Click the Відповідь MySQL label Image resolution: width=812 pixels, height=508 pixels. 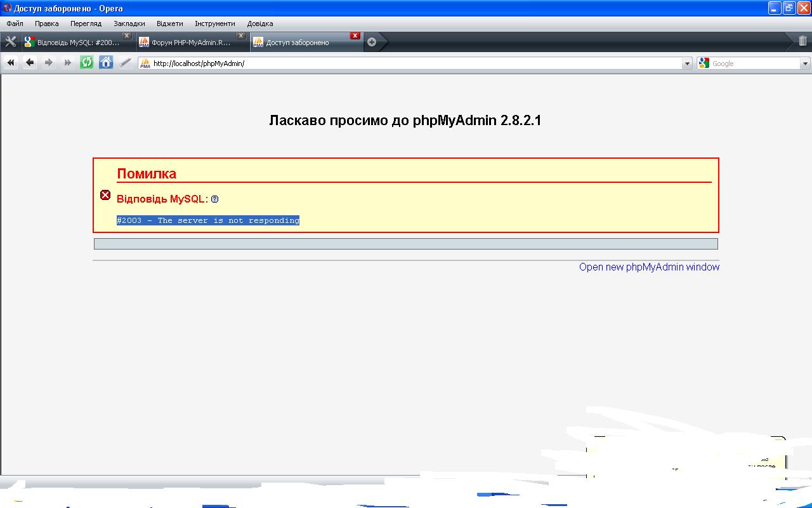click(x=162, y=199)
